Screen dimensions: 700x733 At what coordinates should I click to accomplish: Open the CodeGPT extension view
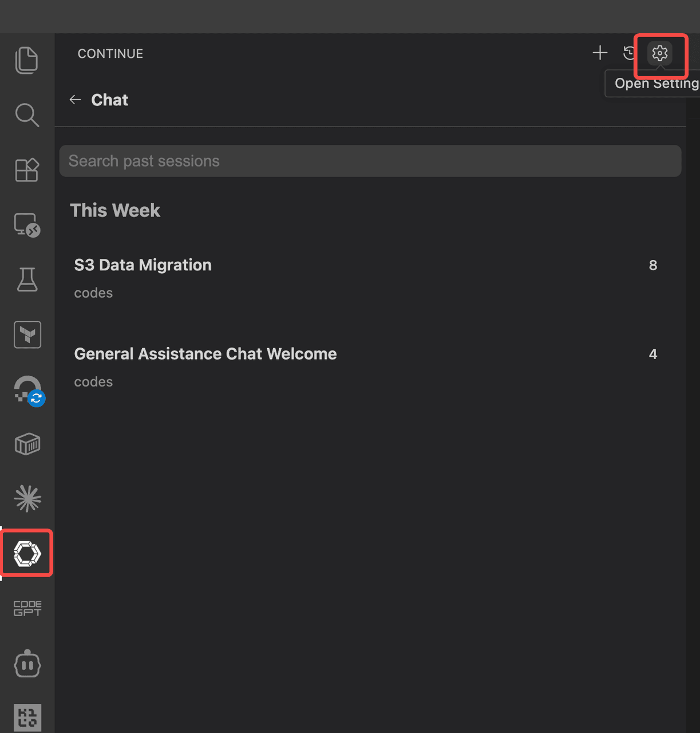point(27,608)
